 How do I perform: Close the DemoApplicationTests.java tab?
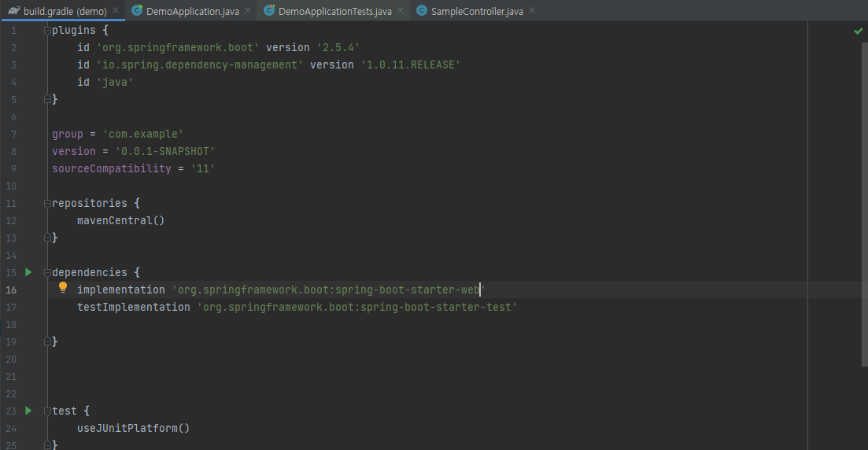[401, 10]
